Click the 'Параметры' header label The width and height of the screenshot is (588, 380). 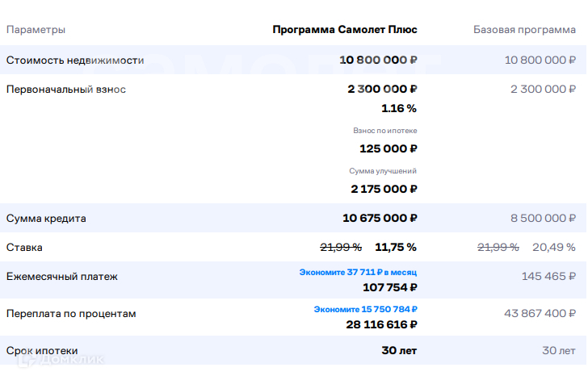(36, 30)
